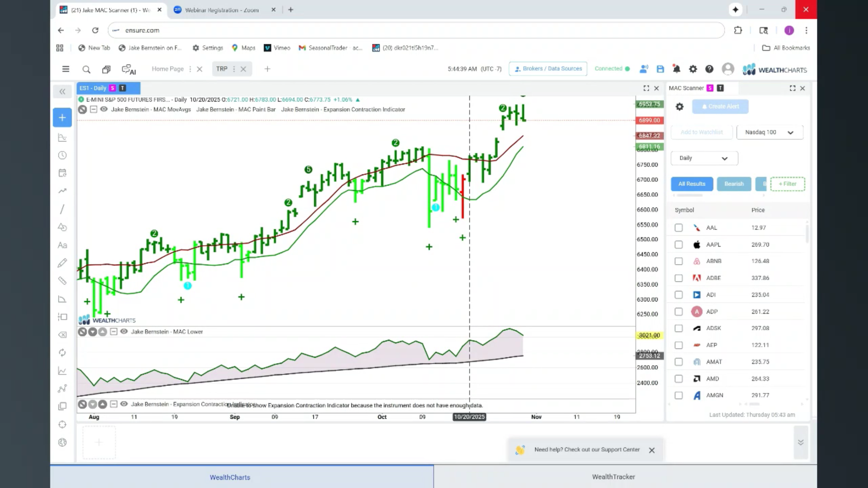The width and height of the screenshot is (868, 488).
Task: Check the ADP row checkbox
Action: (679, 312)
